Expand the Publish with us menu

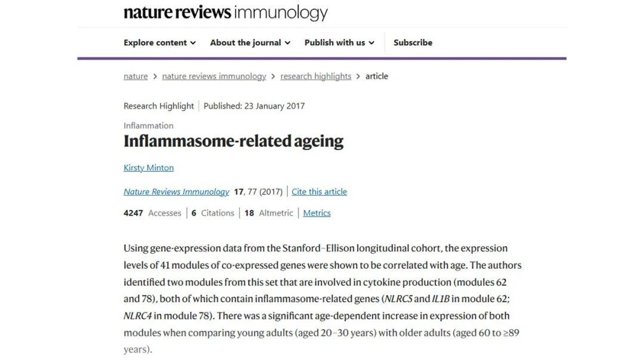pos(339,42)
